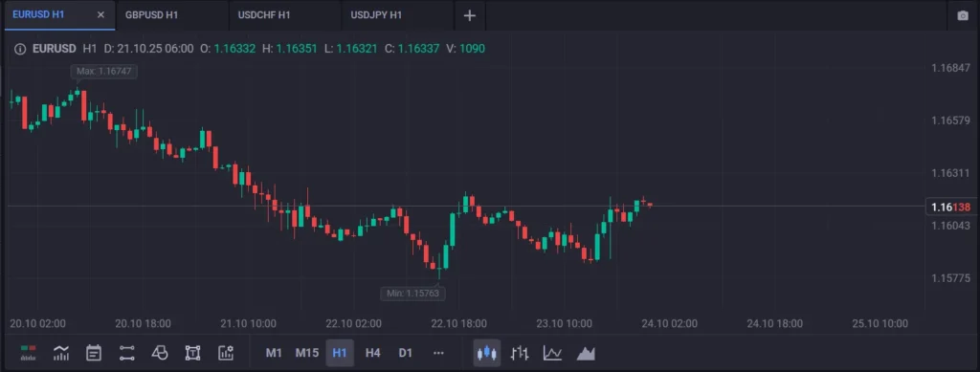Viewport: 980px width, 372px height.
Task: Set timeframe to H1
Action: point(340,353)
